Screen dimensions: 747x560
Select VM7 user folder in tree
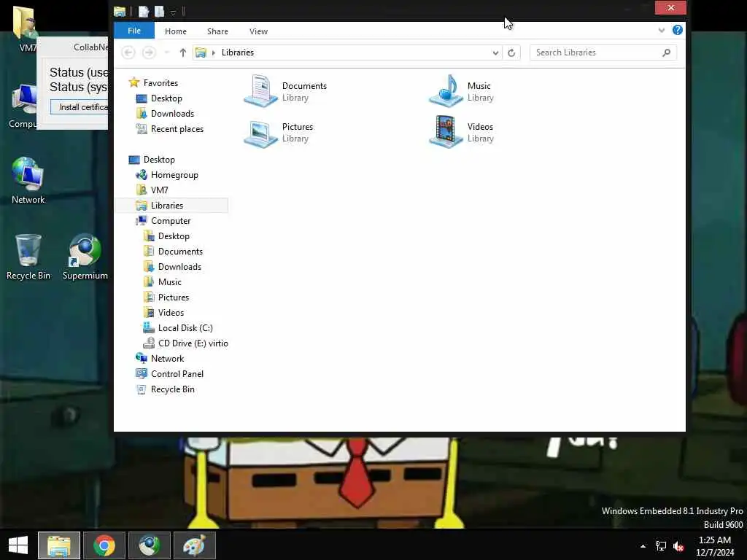[x=159, y=190]
